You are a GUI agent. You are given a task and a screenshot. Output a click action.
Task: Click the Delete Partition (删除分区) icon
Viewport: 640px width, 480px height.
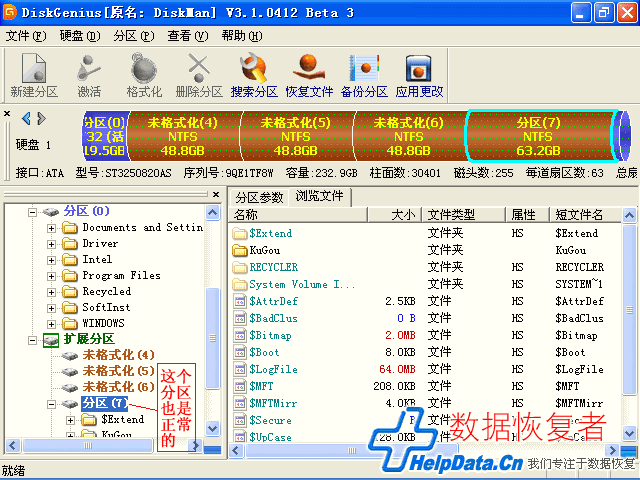click(x=199, y=76)
